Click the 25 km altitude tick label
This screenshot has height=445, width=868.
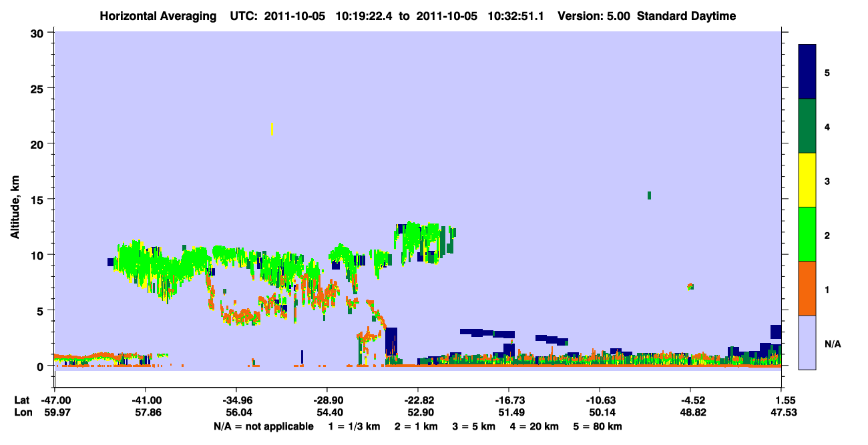click(x=38, y=88)
